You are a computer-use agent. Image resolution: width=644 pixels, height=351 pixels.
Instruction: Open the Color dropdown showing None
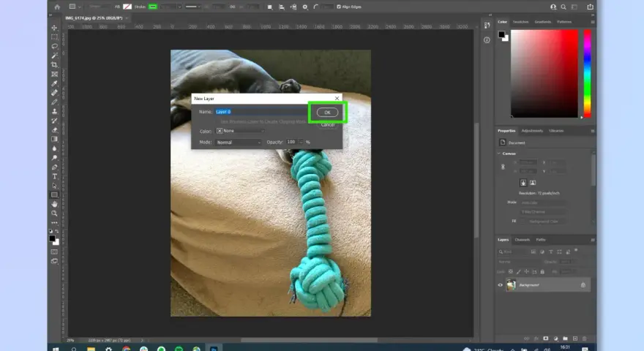240,131
